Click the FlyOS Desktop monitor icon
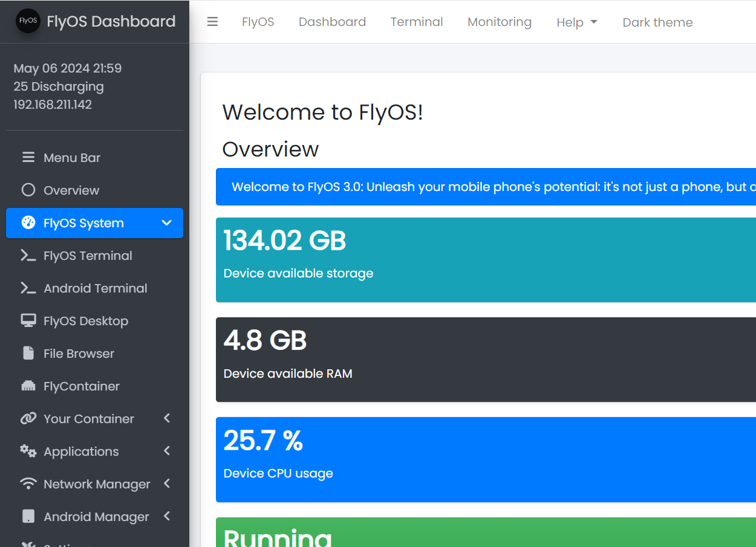Image resolution: width=756 pixels, height=547 pixels. pos(28,321)
